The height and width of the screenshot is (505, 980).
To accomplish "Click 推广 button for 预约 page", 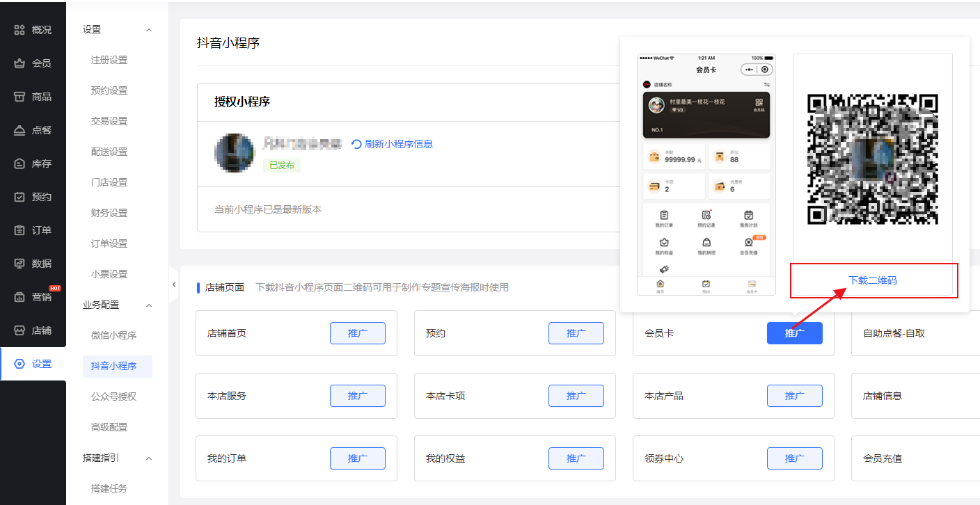I will click(576, 333).
